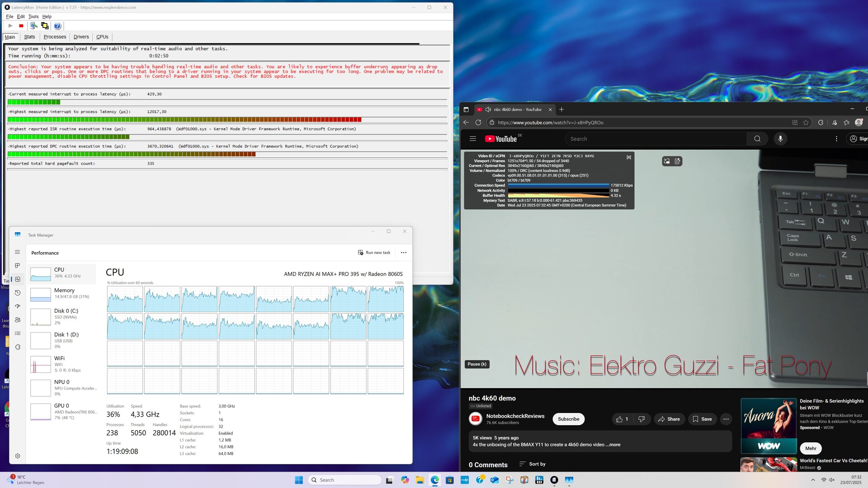
Task: Mute the YouTube tab via speaker icon
Action: coord(488,109)
